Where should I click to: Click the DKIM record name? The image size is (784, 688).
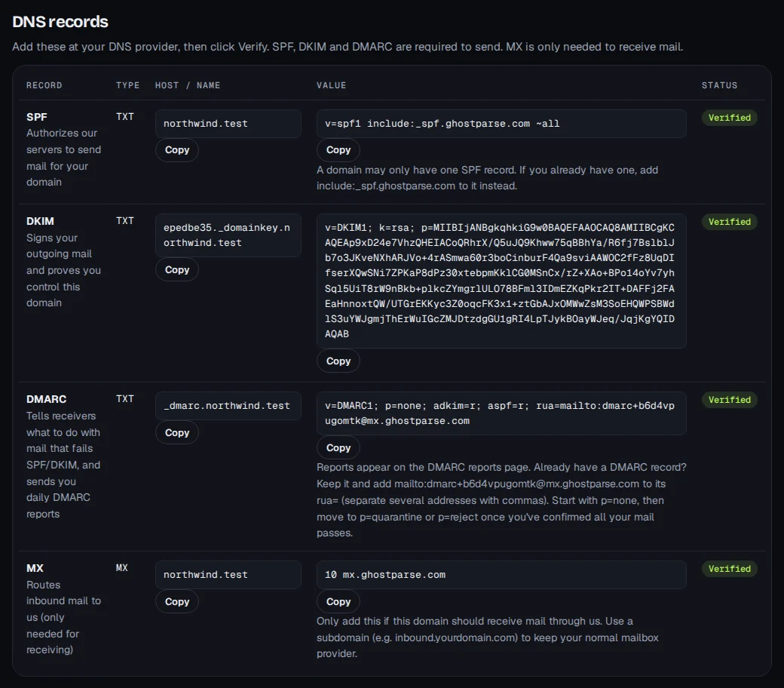click(41, 221)
